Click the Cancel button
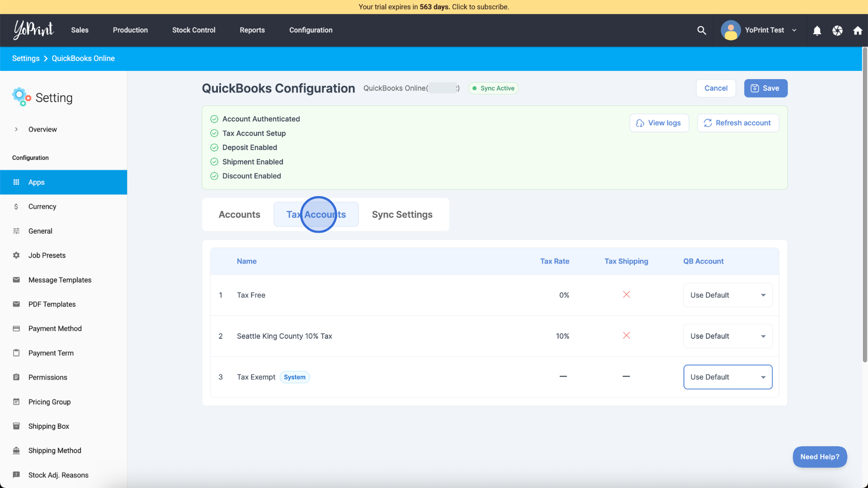 click(x=716, y=88)
